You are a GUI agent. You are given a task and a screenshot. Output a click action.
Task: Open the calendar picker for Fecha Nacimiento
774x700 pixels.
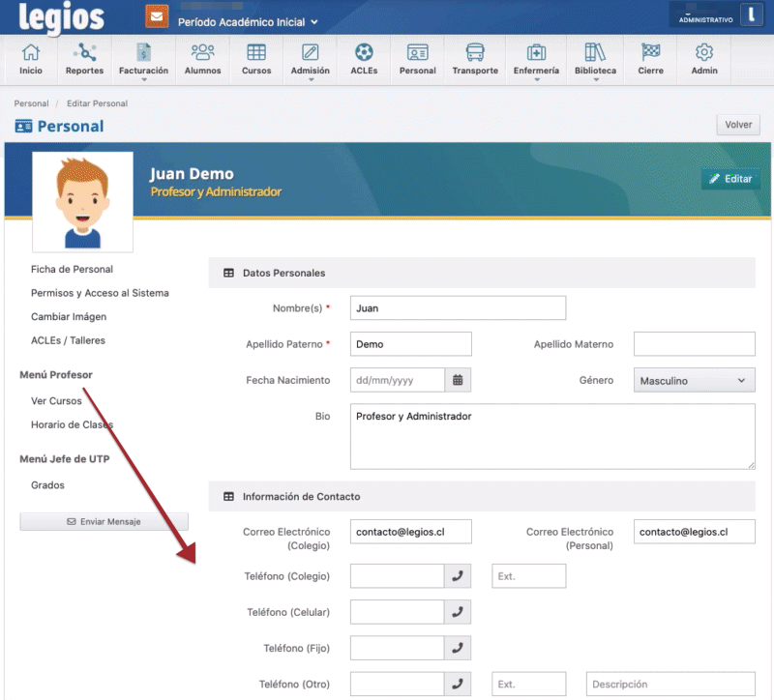[458, 380]
